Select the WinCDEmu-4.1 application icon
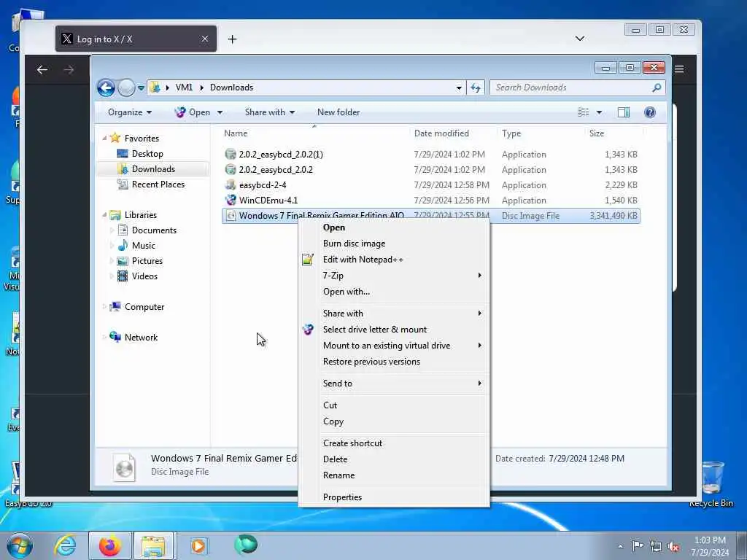The image size is (747, 560). point(231,200)
